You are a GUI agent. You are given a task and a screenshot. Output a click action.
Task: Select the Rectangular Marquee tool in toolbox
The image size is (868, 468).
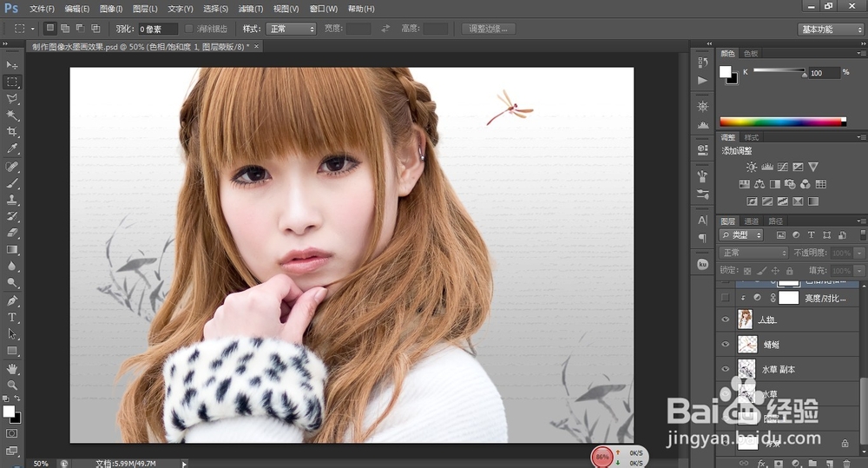point(11,82)
